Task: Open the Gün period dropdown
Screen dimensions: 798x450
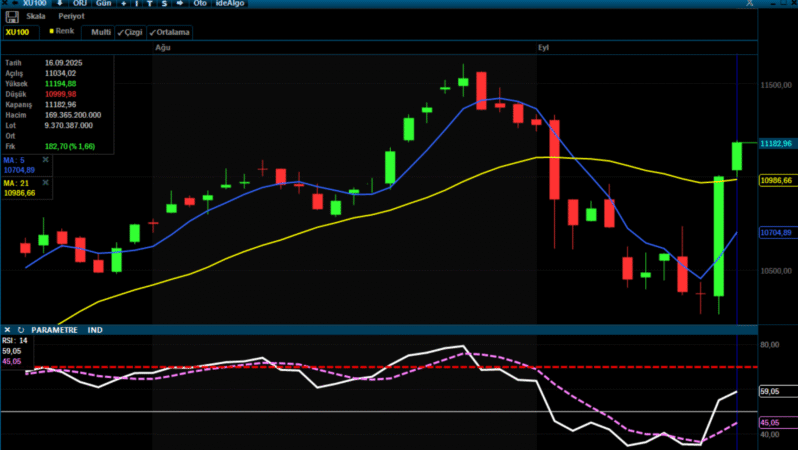Action: (x=103, y=3)
